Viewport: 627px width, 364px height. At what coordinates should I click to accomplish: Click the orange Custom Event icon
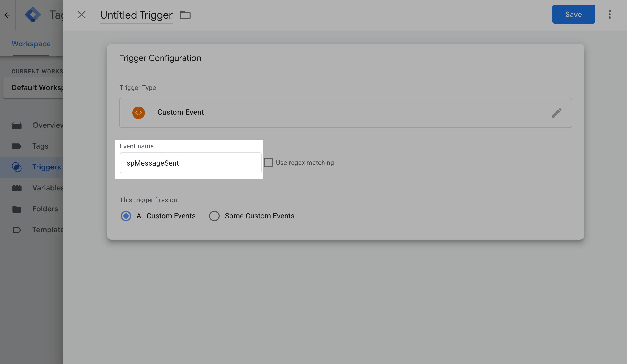click(x=138, y=113)
